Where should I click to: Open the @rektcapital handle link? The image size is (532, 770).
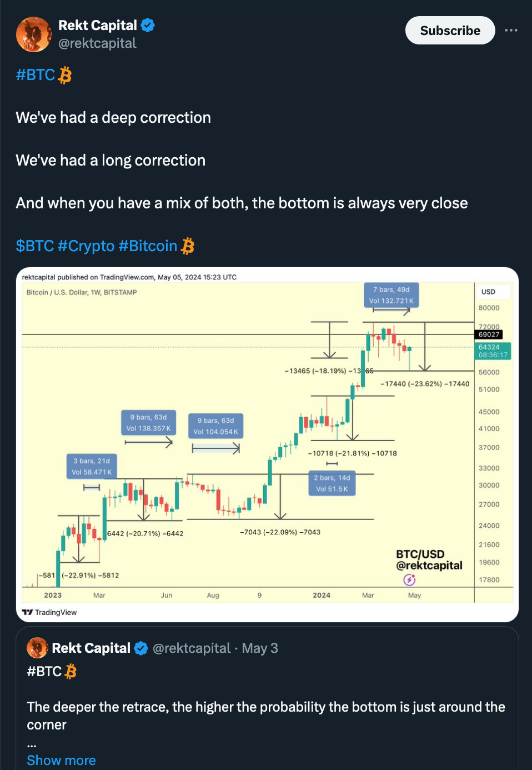point(97,43)
